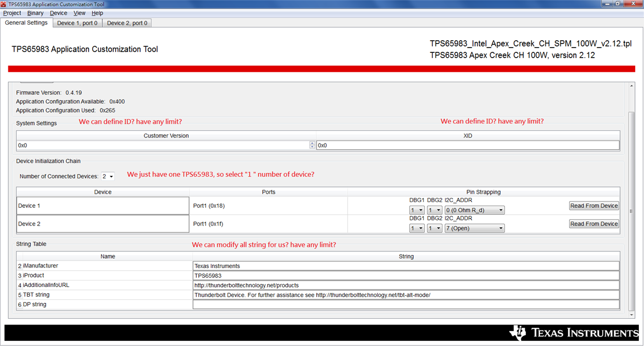
Task: Open the Device menu
Action: [59, 13]
